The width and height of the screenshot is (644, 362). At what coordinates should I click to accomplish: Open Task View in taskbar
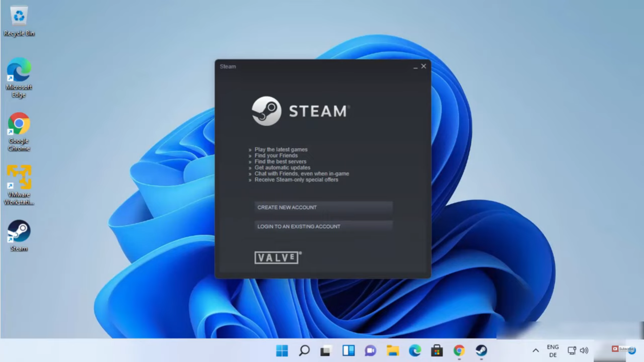(x=326, y=351)
